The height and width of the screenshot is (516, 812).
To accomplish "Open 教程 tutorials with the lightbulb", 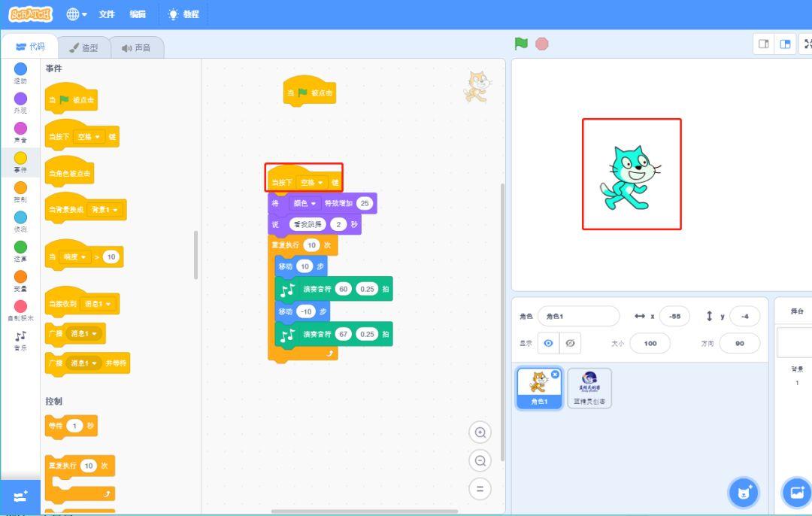I will 184,14.
